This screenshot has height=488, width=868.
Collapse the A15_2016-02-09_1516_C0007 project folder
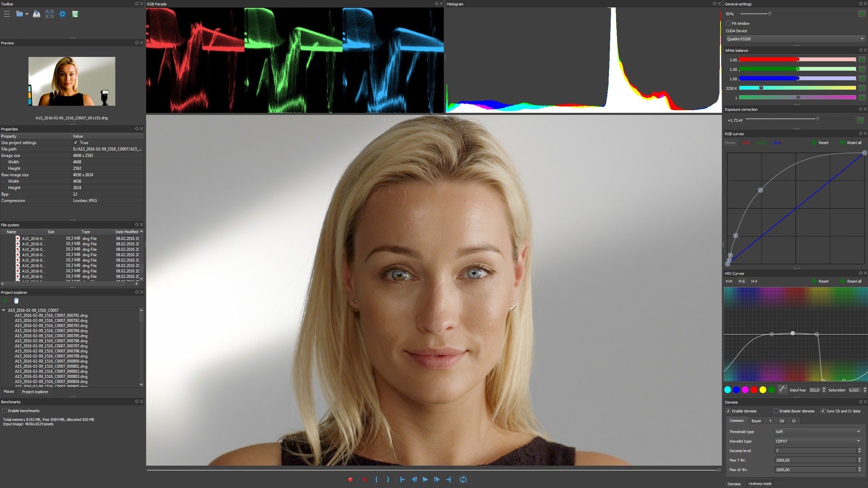pos(4,310)
